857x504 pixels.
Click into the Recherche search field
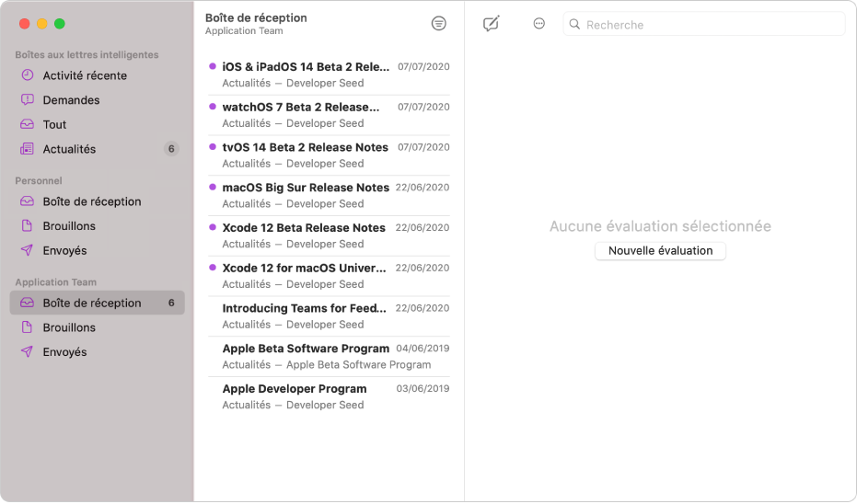[704, 25]
